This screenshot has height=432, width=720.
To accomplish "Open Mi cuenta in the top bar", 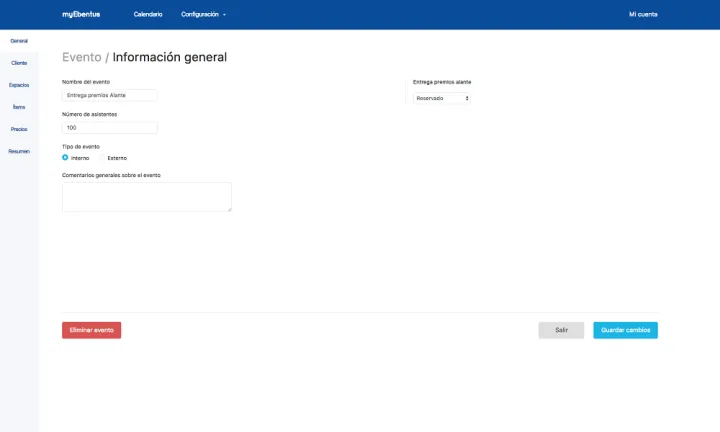I will (x=643, y=15).
